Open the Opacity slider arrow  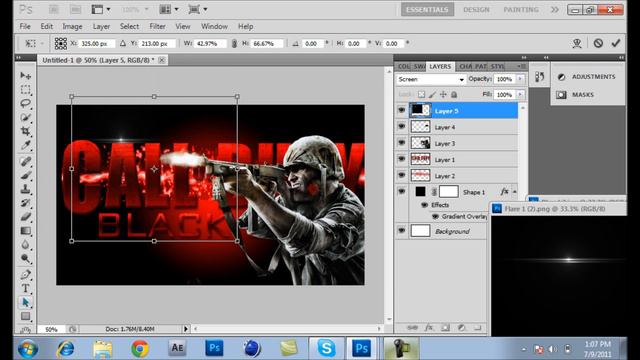520,79
